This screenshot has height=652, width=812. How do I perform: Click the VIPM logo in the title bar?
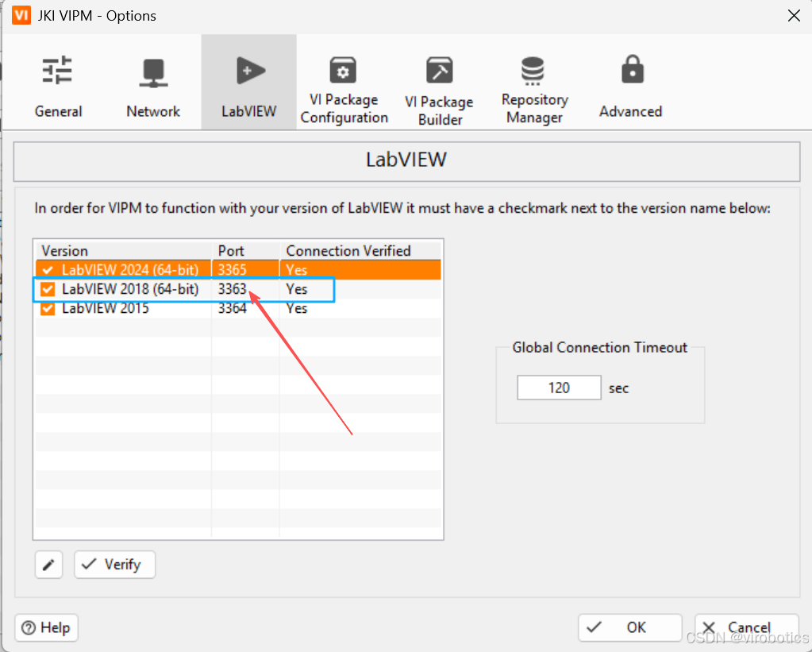coord(21,15)
